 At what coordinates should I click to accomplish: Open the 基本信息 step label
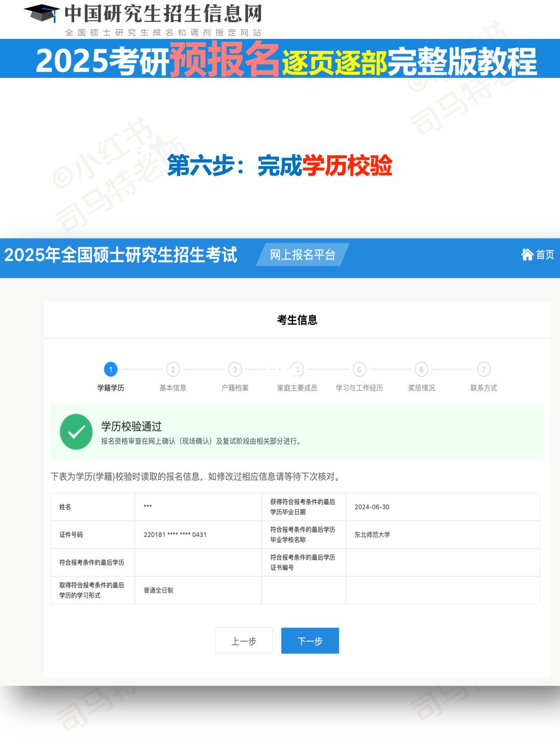pyautogui.click(x=173, y=388)
